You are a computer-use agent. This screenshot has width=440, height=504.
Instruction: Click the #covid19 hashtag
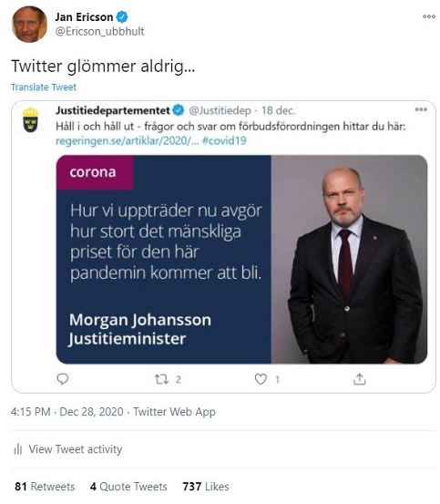click(x=224, y=140)
